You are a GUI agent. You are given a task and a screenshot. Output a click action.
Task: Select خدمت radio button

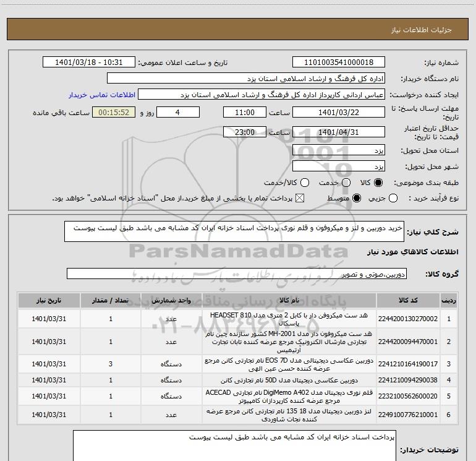(346, 183)
